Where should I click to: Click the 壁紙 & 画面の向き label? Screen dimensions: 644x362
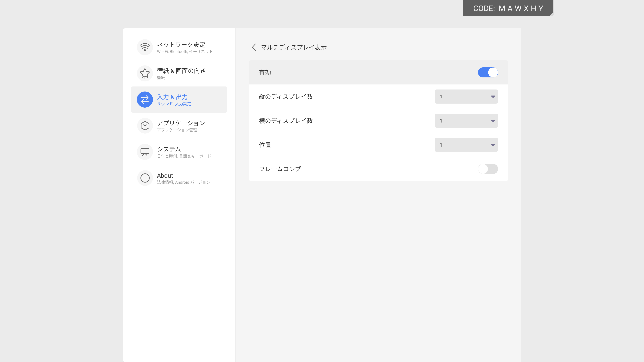point(181,71)
